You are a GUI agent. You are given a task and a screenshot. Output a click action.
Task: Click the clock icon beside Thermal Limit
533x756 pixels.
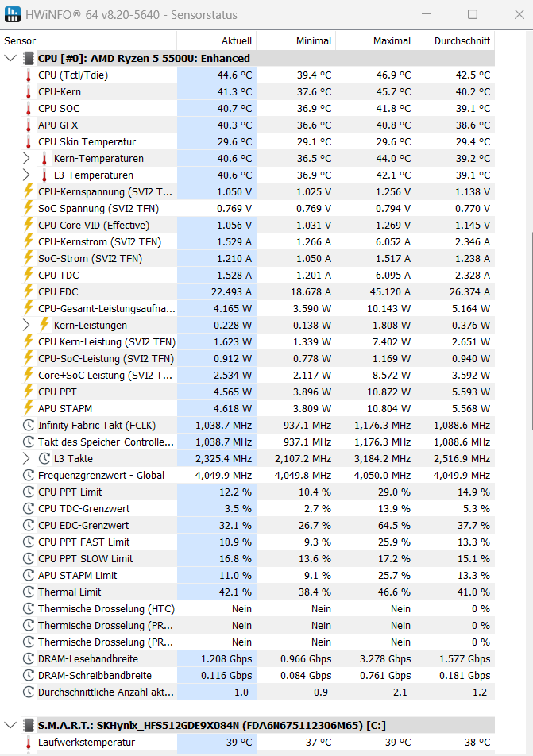pos(29,592)
